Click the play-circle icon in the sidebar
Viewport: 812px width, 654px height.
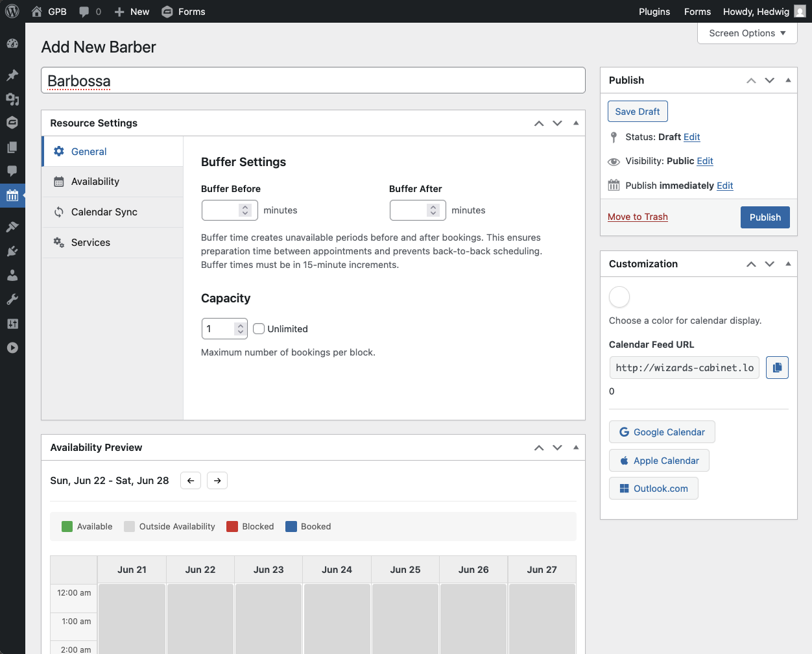pos(12,348)
